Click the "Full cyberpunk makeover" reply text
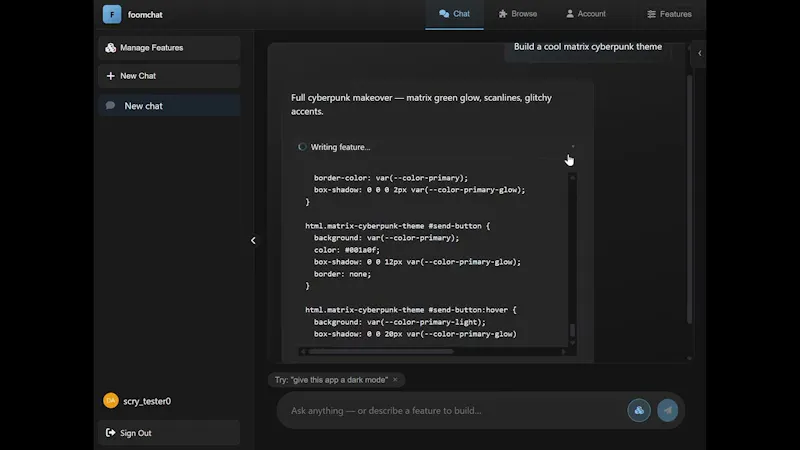The width and height of the screenshot is (800, 450). [421, 104]
